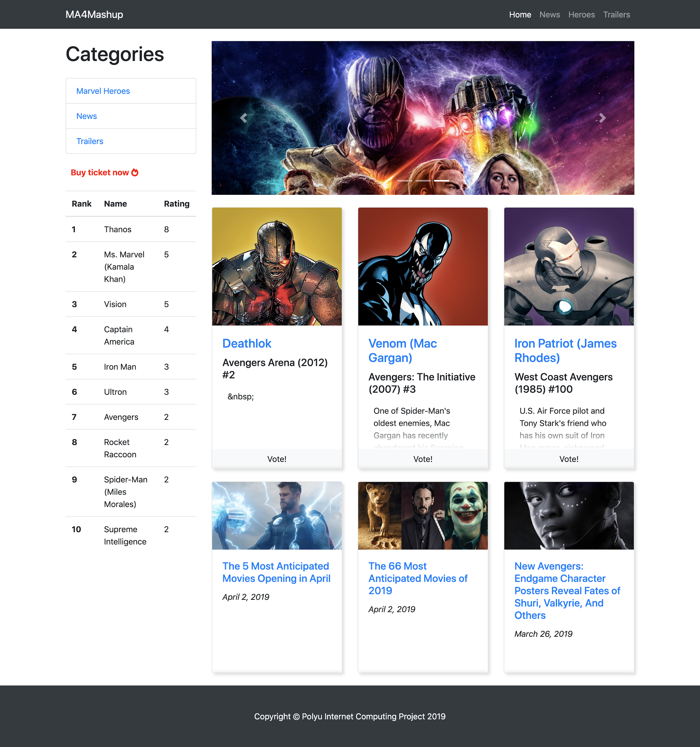Vote for Venom (Mac Gargan)

click(423, 459)
